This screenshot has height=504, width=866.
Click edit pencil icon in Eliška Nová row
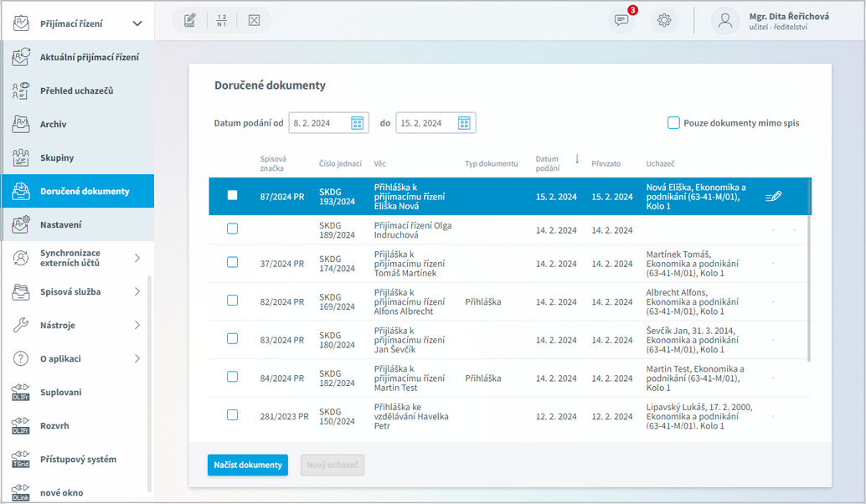pos(773,197)
